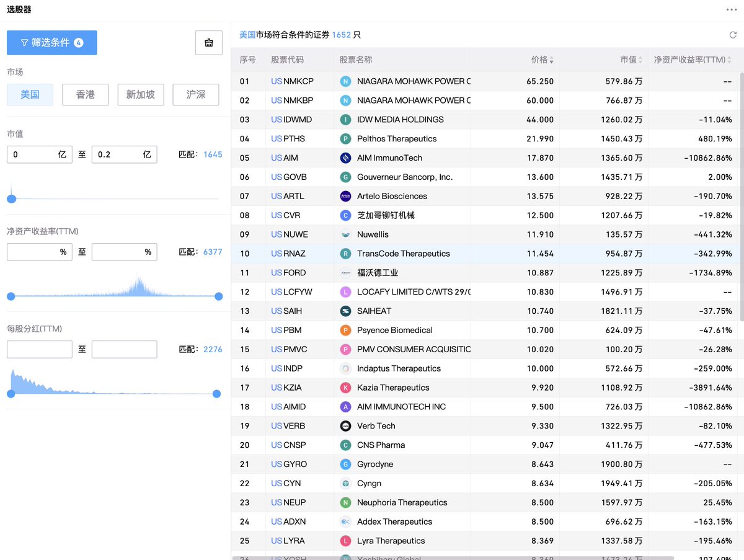Image resolution: width=744 pixels, height=560 pixels.
Task: Click the 每股分红 minimum input field
Action: (x=40, y=349)
